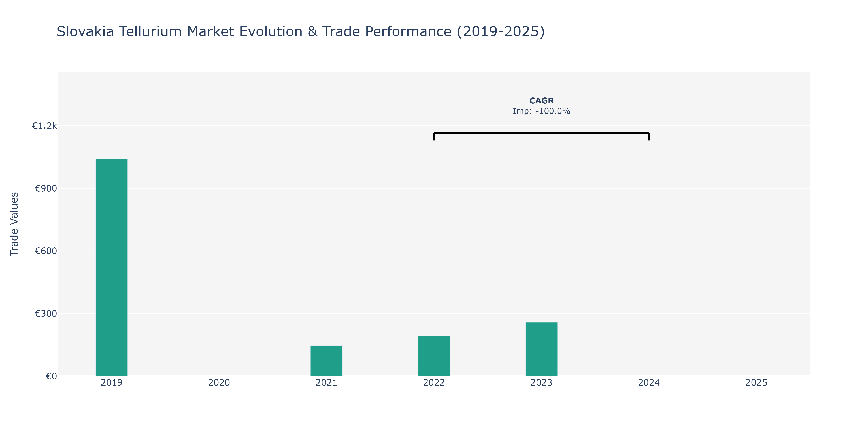Screen dimensions: 868x434
Task: Click the chart title text
Action: coord(301,32)
